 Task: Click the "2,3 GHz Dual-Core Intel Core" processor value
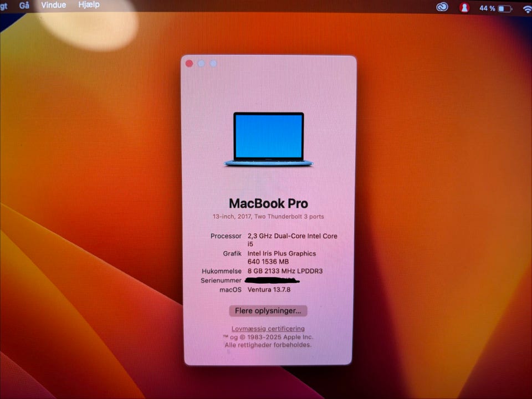293,236
